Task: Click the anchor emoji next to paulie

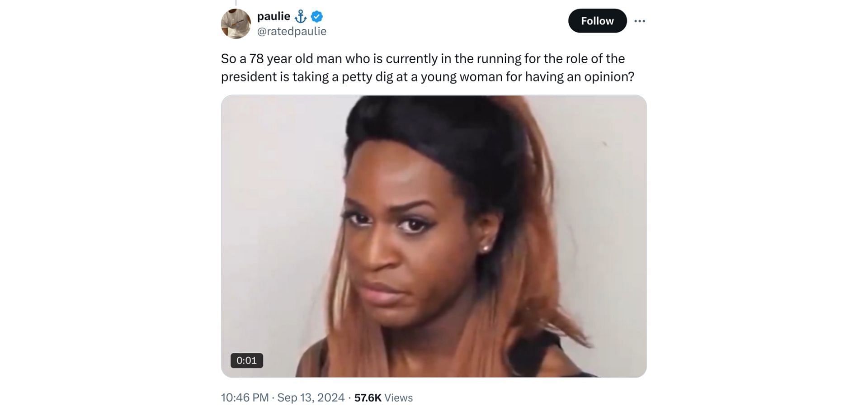Action: (301, 17)
